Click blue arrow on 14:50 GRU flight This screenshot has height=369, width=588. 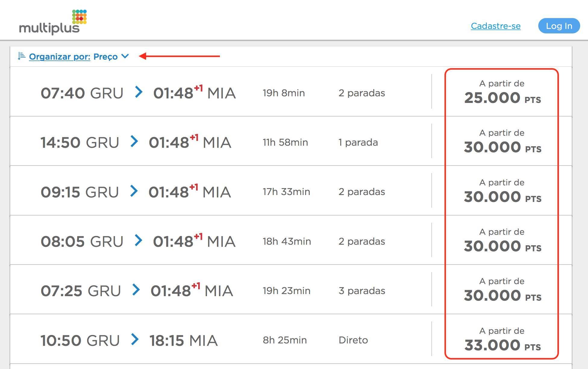coord(134,141)
